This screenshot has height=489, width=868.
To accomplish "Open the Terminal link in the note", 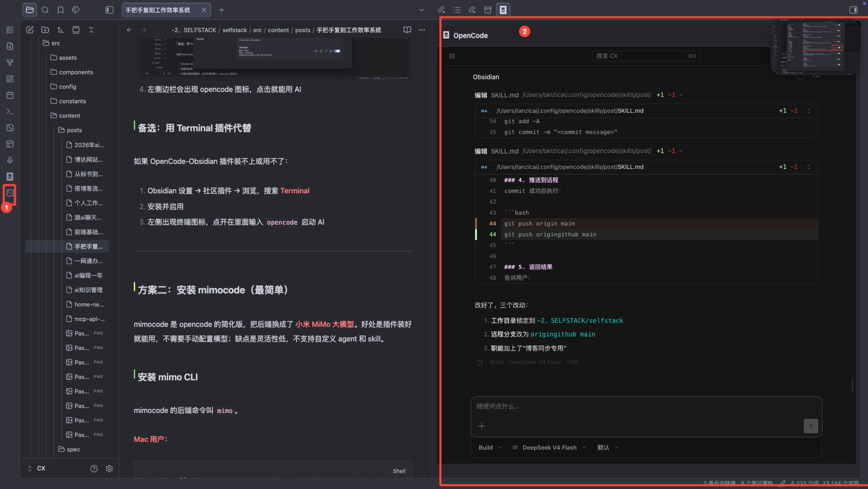I will coord(295,191).
